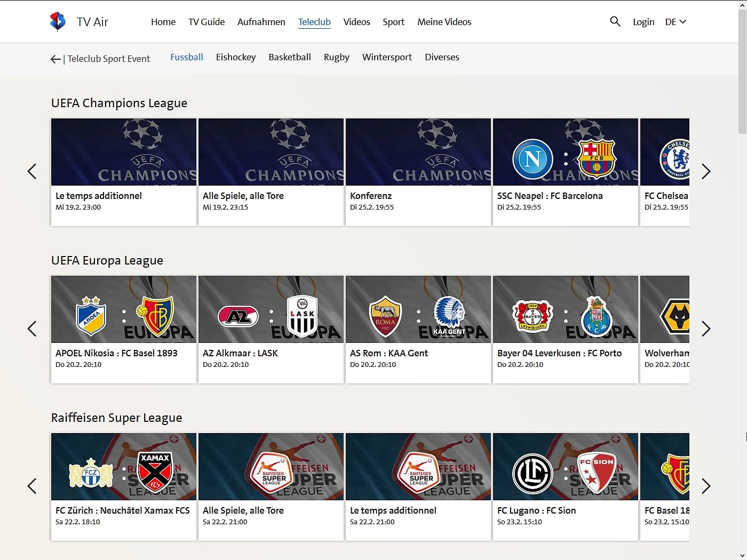The height and width of the screenshot is (560, 747).
Task: Open FC Lugano : FC Sion title
Action: click(x=537, y=510)
